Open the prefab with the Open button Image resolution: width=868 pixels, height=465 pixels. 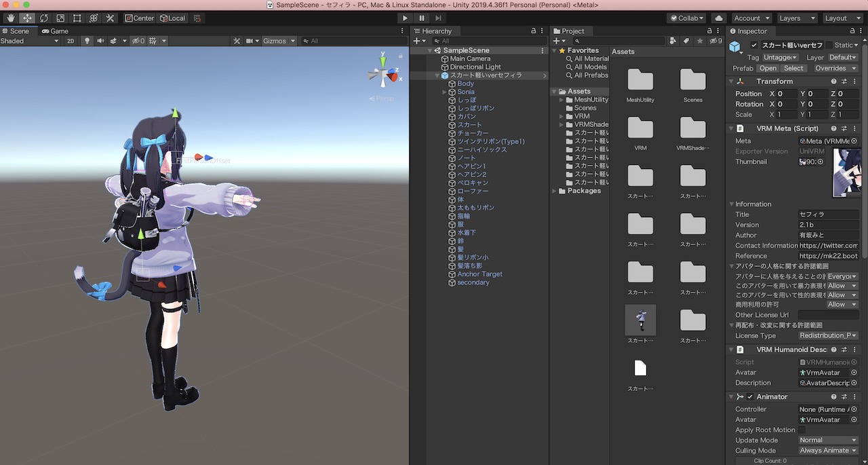(767, 68)
